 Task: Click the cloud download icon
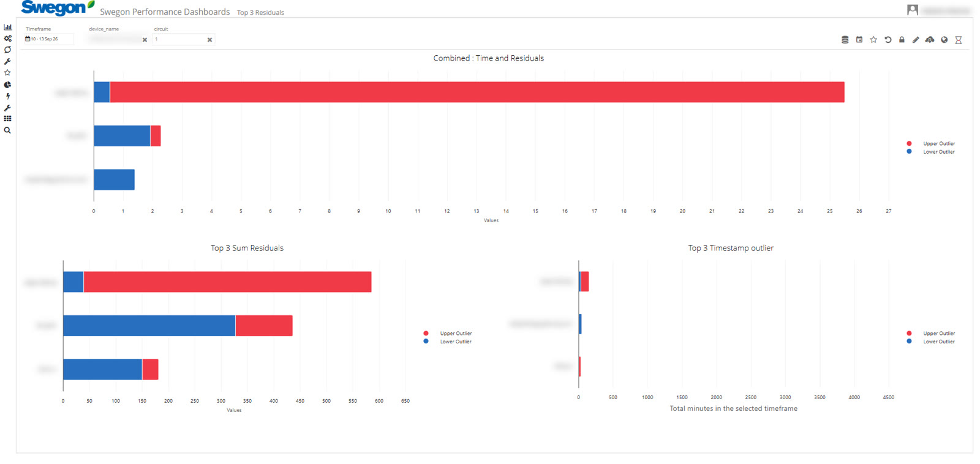click(x=930, y=40)
